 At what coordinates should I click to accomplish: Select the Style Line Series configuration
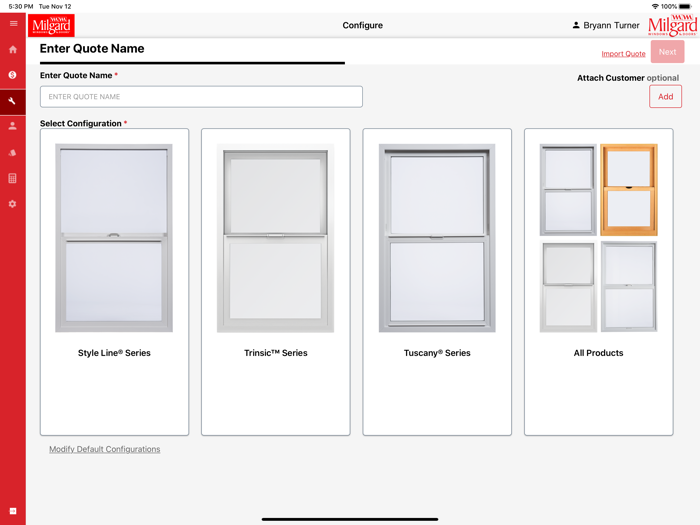[114, 281]
